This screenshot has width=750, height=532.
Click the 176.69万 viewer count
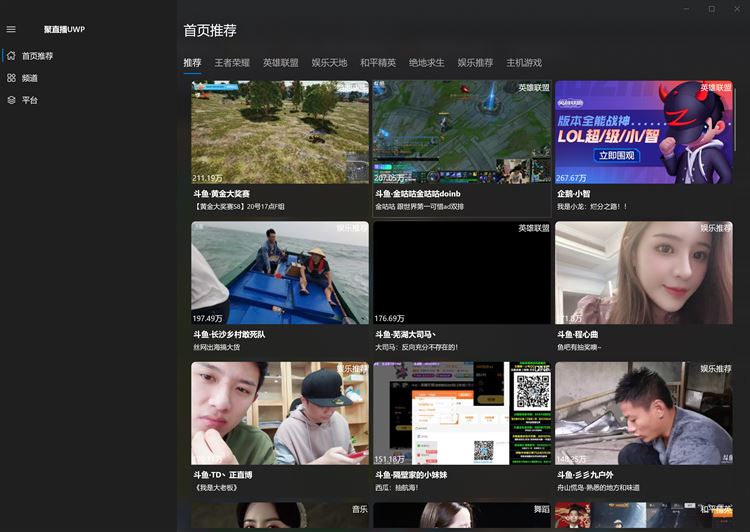pyautogui.click(x=389, y=319)
